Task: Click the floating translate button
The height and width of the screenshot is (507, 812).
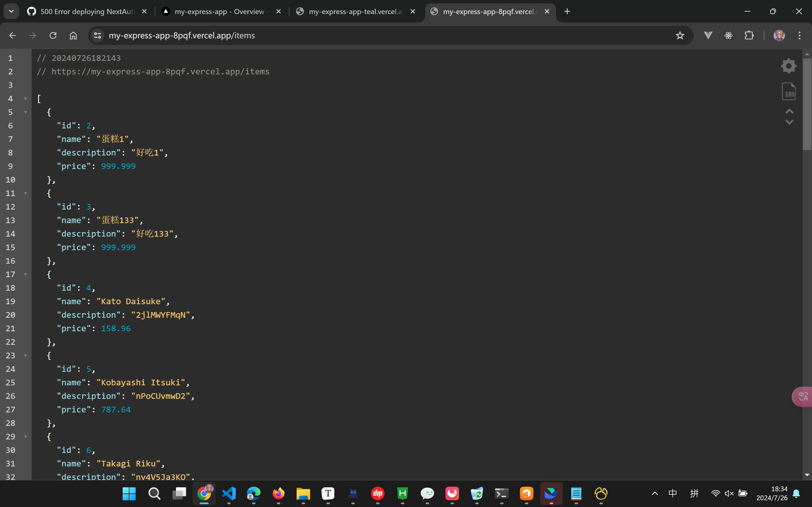Action: (803, 397)
